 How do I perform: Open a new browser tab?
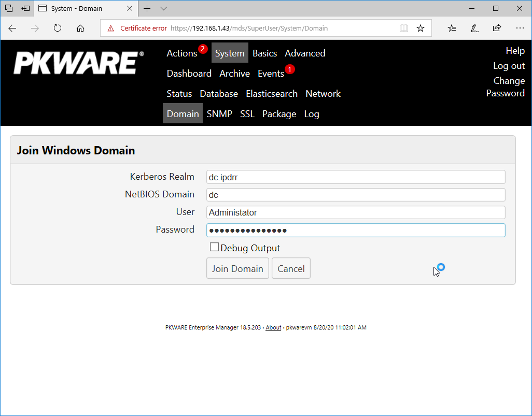147,9
